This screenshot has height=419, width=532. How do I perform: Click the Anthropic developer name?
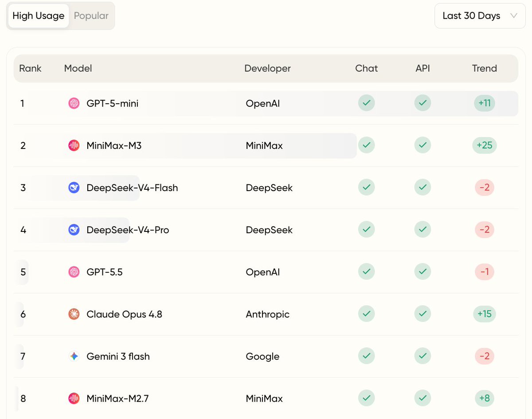267,314
